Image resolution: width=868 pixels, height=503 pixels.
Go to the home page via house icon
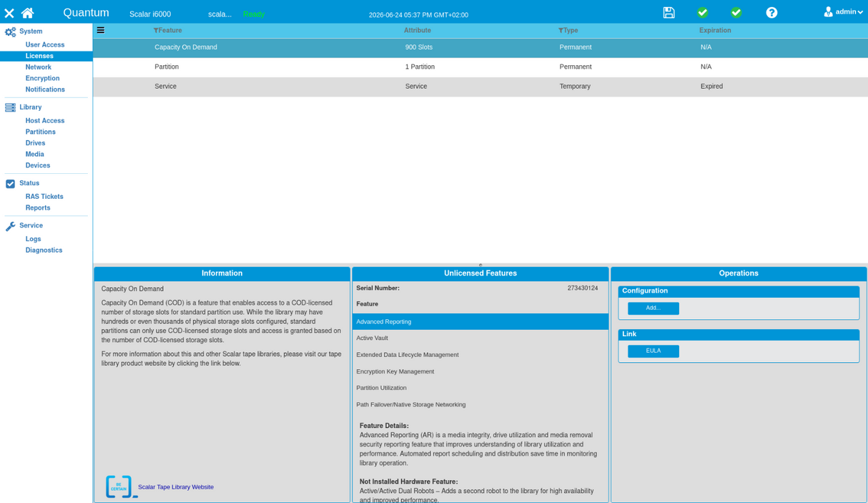27,13
